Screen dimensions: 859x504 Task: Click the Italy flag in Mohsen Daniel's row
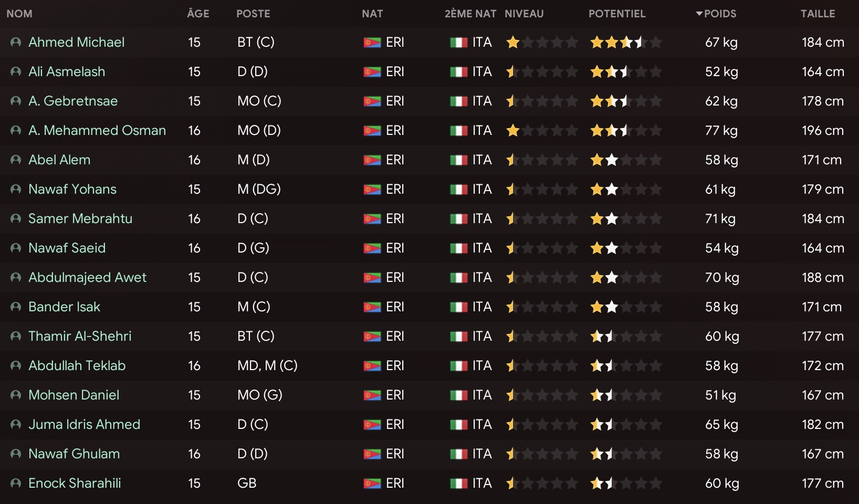pyautogui.click(x=459, y=395)
